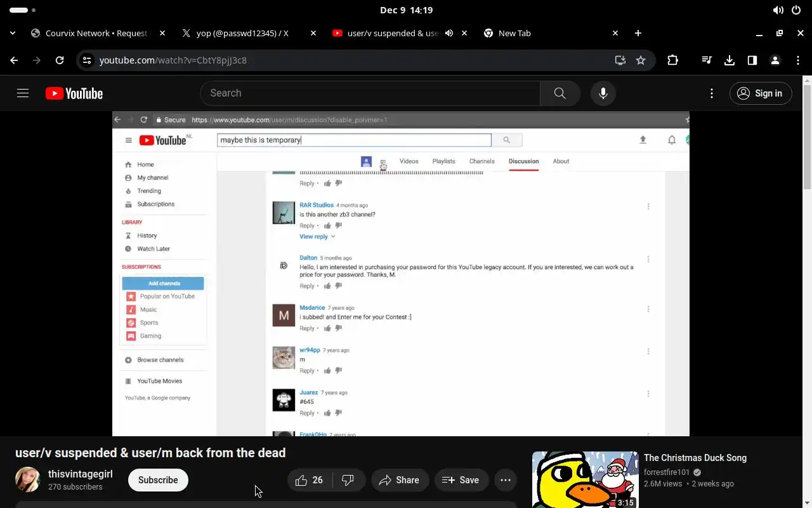
Task: Like the video with thumbs up
Action: tap(310, 480)
